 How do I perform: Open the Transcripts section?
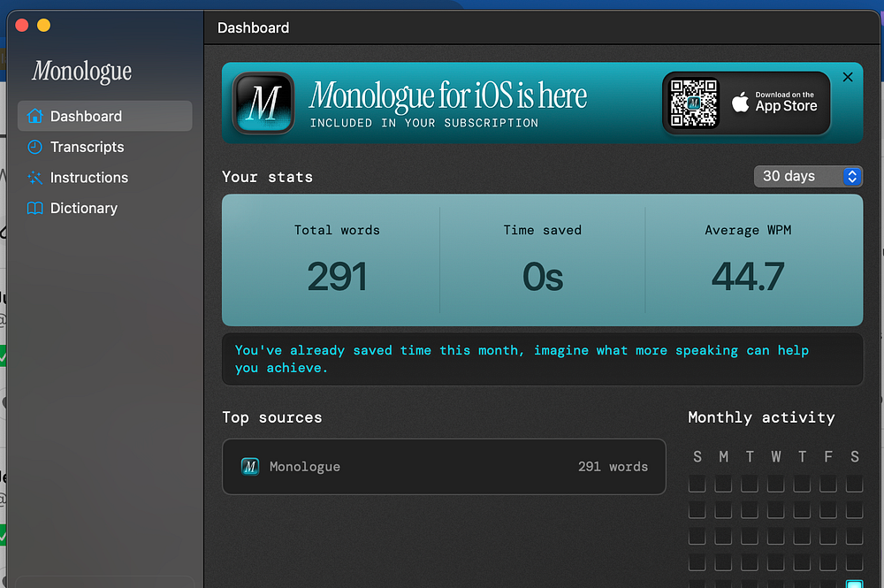105,147
